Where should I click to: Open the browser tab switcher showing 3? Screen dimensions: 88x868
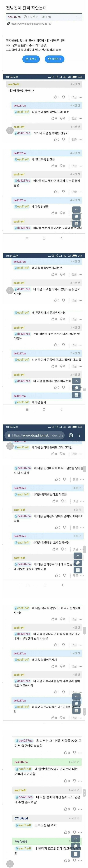(x=71, y=435)
